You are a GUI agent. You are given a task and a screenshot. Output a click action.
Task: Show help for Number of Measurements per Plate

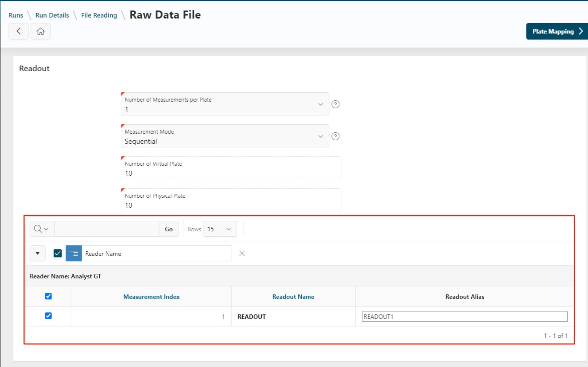click(x=336, y=104)
